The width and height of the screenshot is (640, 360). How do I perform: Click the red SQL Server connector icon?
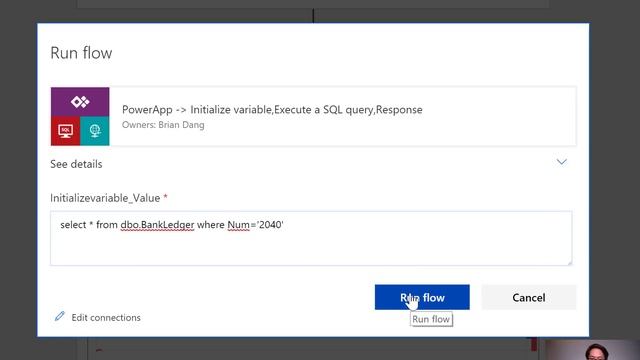[65, 131]
